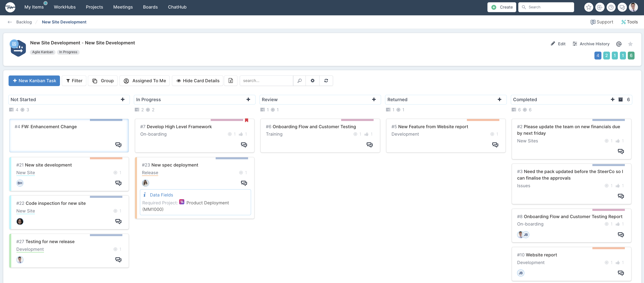Click the help question mark icon in the top bar

611,7
